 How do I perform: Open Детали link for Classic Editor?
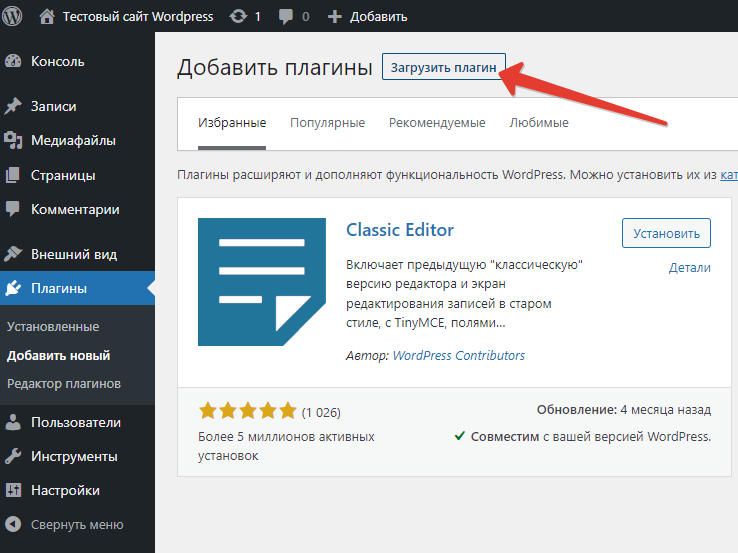coord(690,267)
